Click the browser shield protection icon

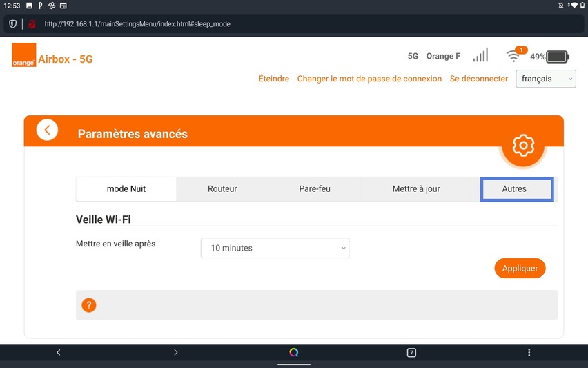12,23
